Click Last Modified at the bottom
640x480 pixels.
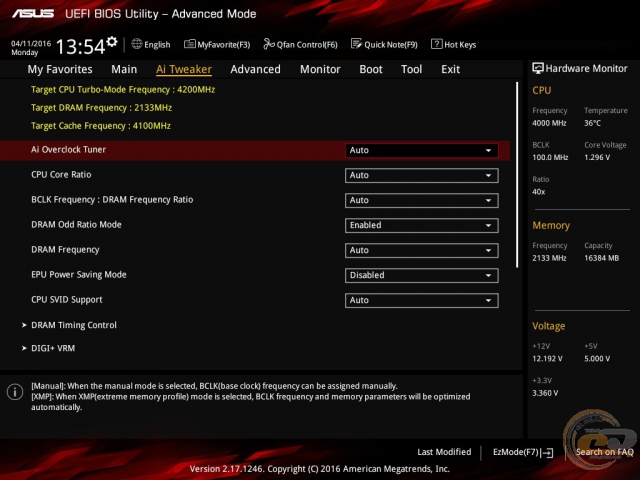point(444,452)
